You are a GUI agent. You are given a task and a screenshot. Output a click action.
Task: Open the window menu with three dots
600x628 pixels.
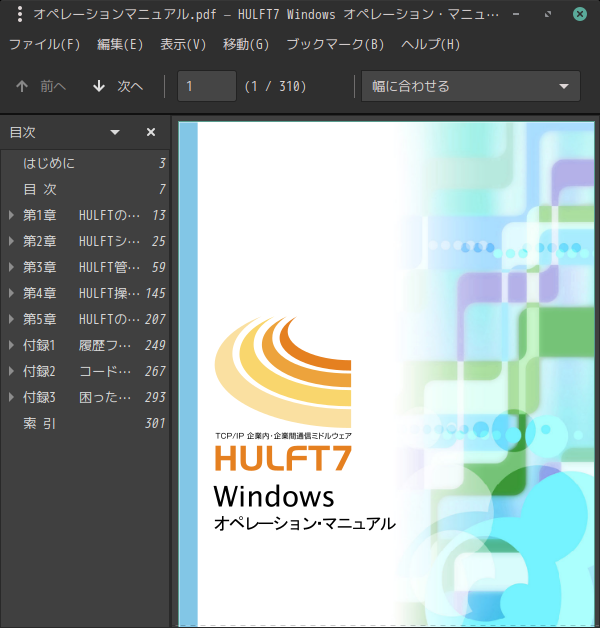(20, 14)
